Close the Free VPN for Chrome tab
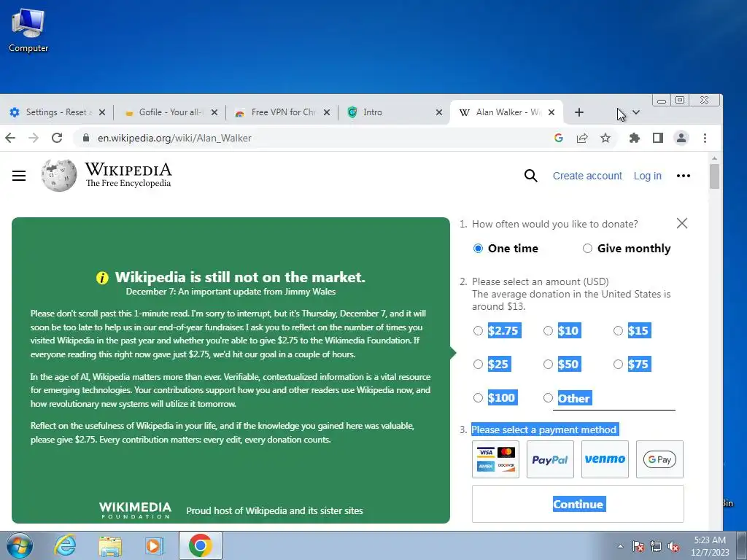 [327, 112]
